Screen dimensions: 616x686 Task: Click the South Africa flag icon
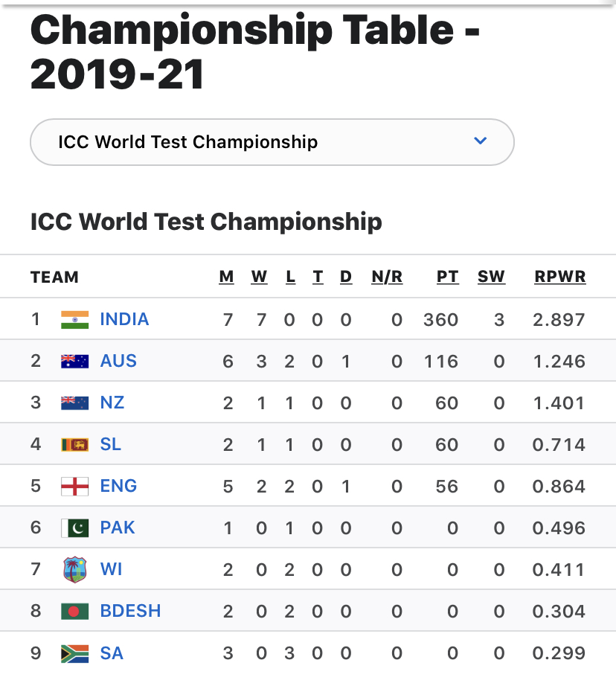(75, 653)
